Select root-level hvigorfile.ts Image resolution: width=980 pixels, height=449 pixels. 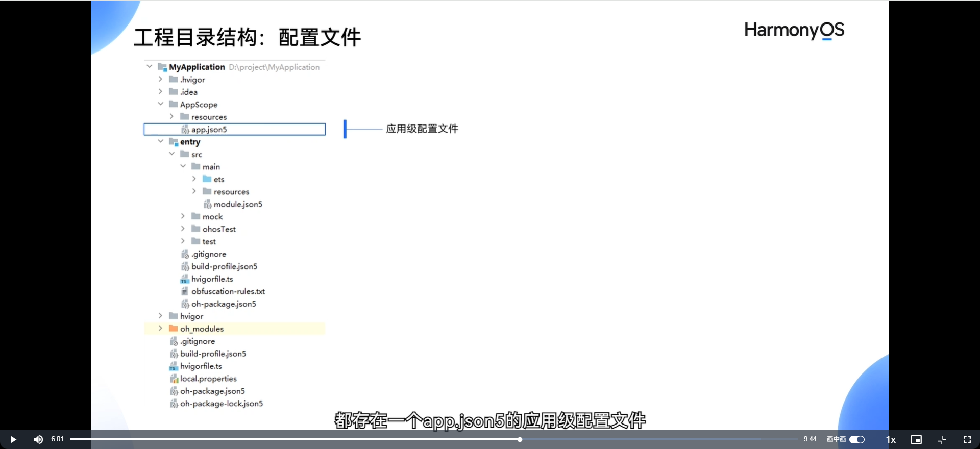tap(201, 366)
